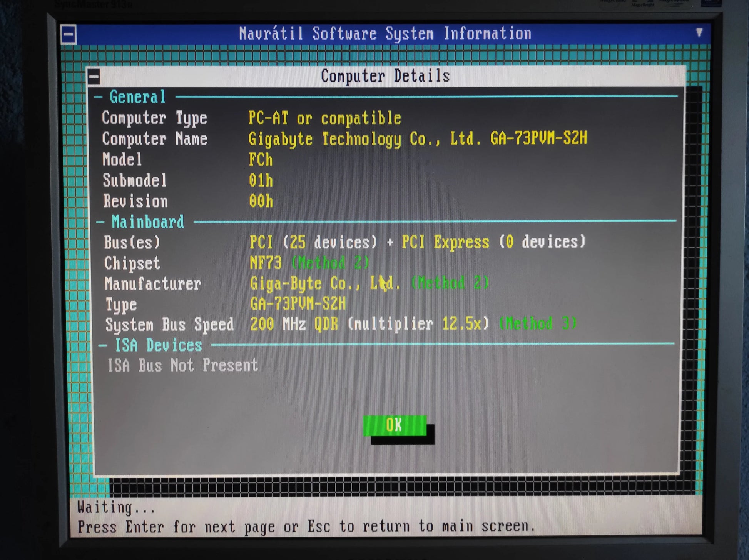
Task: Click the Submodel label
Action: pyautogui.click(x=135, y=180)
